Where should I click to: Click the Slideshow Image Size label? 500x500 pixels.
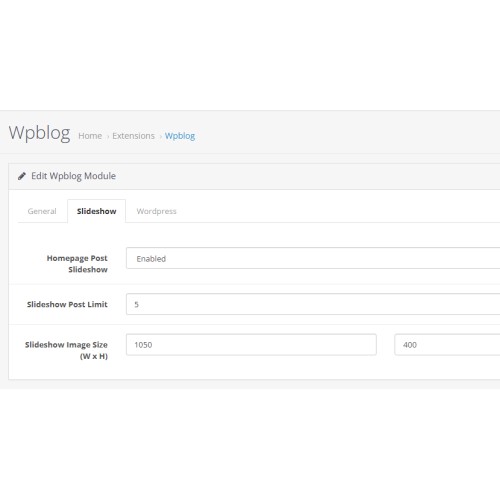pyautogui.click(x=66, y=350)
